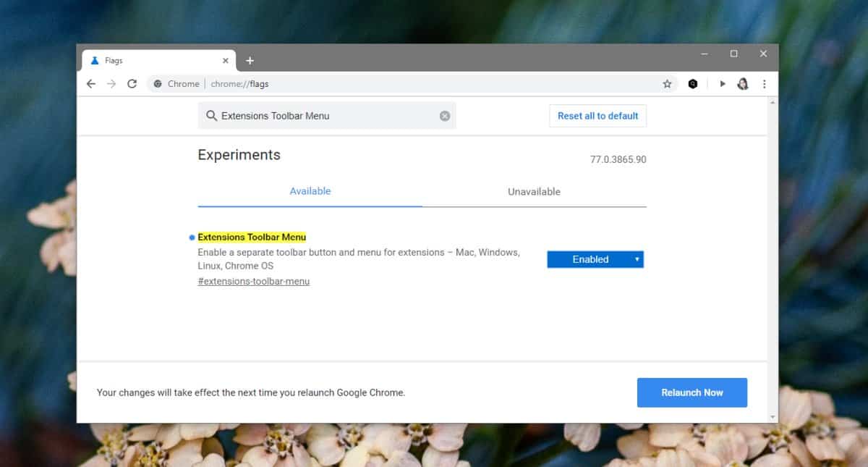The image size is (868, 467).
Task: Open the #extensions-toolbar-menu anchor link
Action: [x=254, y=282]
